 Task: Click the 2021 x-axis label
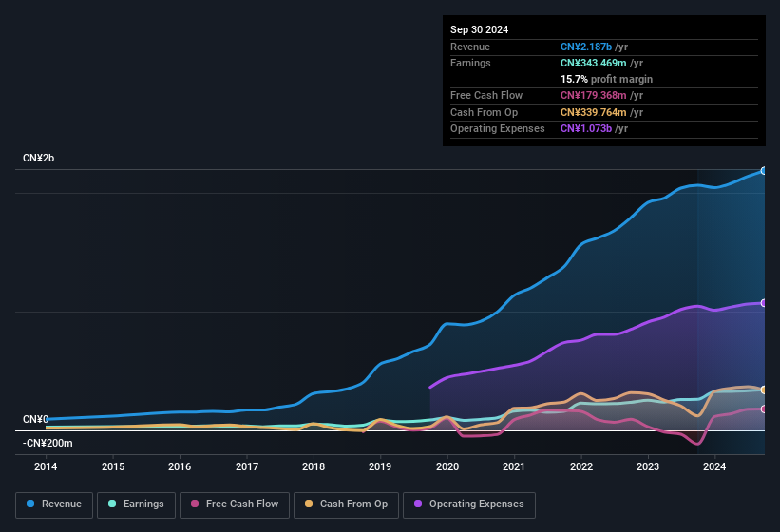click(x=514, y=466)
